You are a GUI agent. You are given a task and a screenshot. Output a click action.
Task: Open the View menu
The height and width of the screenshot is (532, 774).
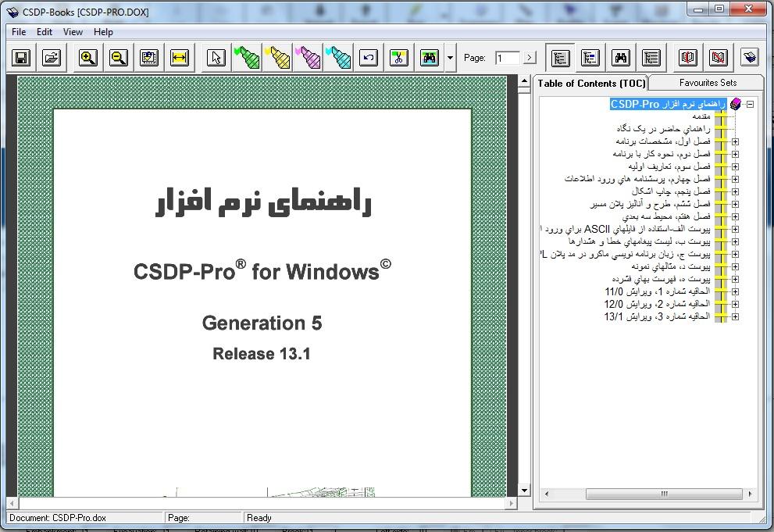click(73, 32)
